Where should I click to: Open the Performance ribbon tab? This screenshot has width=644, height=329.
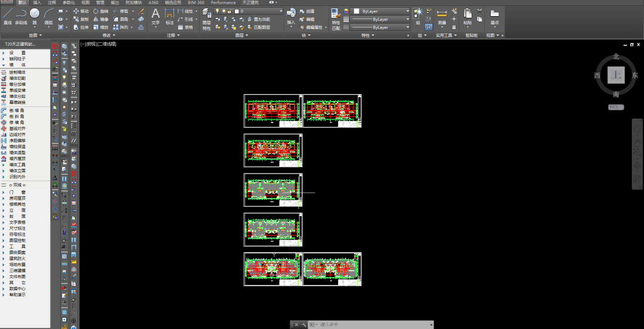[224, 2]
